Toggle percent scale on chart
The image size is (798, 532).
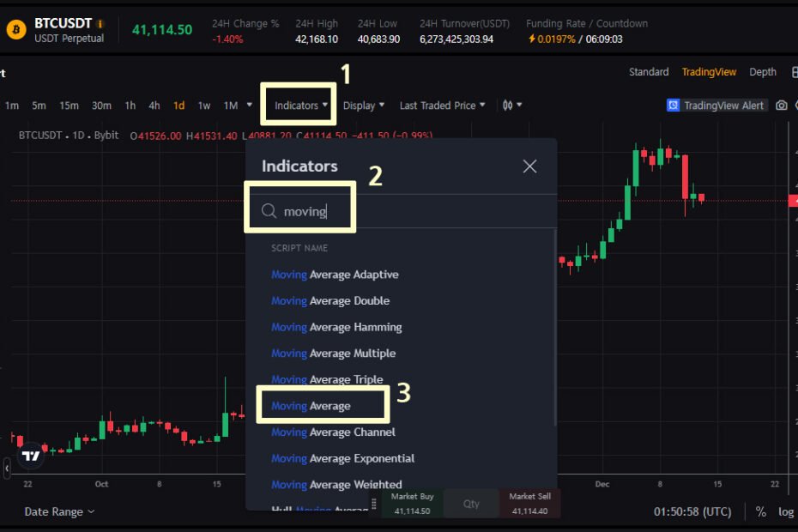point(761,511)
